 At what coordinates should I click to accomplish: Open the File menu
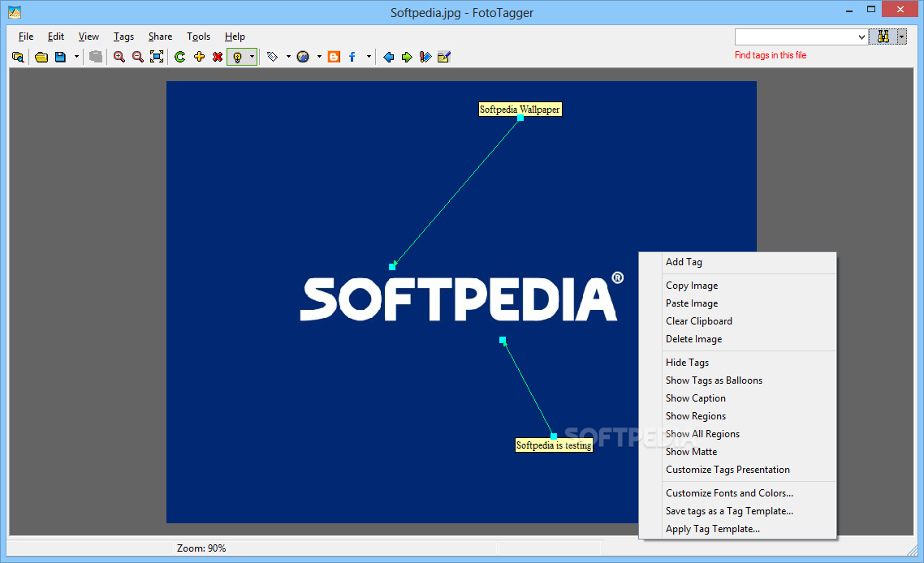coord(26,37)
